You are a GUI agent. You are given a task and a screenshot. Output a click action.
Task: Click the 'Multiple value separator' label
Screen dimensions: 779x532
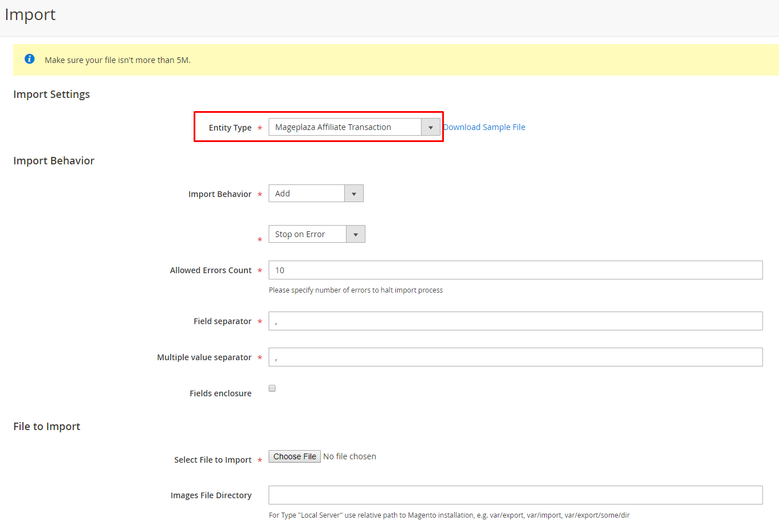point(204,357)
